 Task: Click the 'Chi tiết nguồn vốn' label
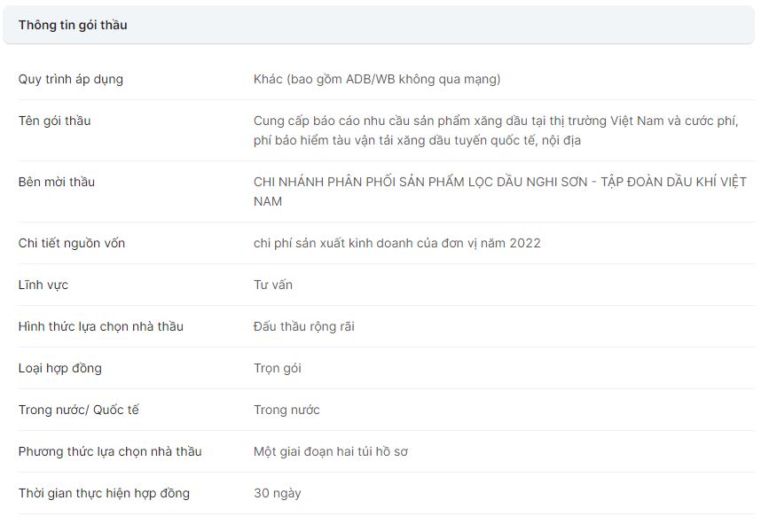click(x=72, y=243)
